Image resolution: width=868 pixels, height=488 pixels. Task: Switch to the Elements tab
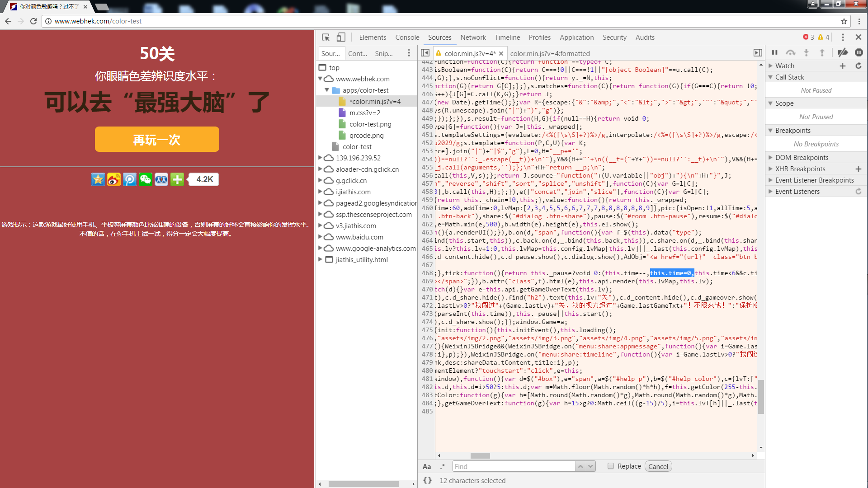[x=373, y=38]
